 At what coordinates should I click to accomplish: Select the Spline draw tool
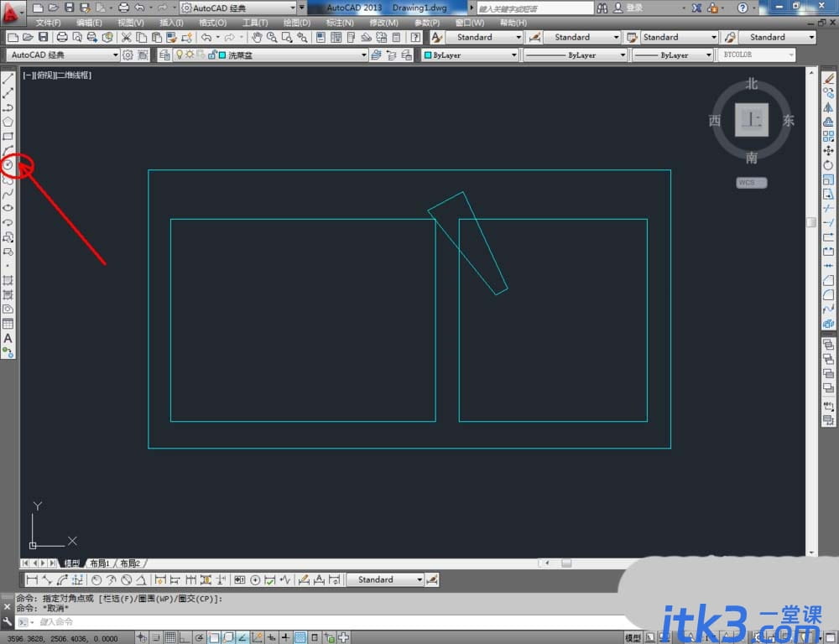click(x=8, y=195)
